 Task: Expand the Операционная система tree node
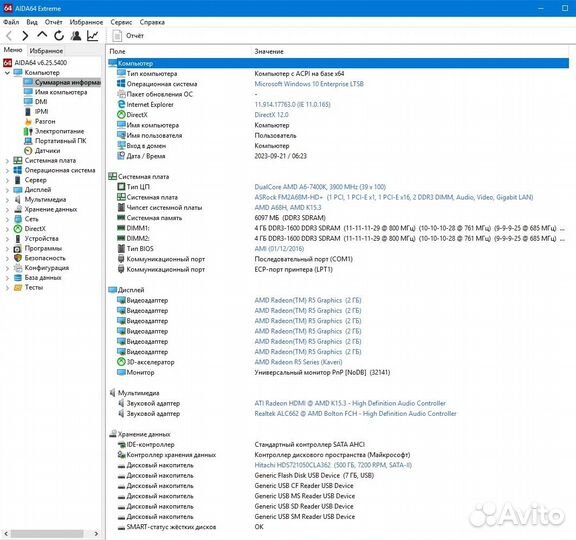click(7, 170)
